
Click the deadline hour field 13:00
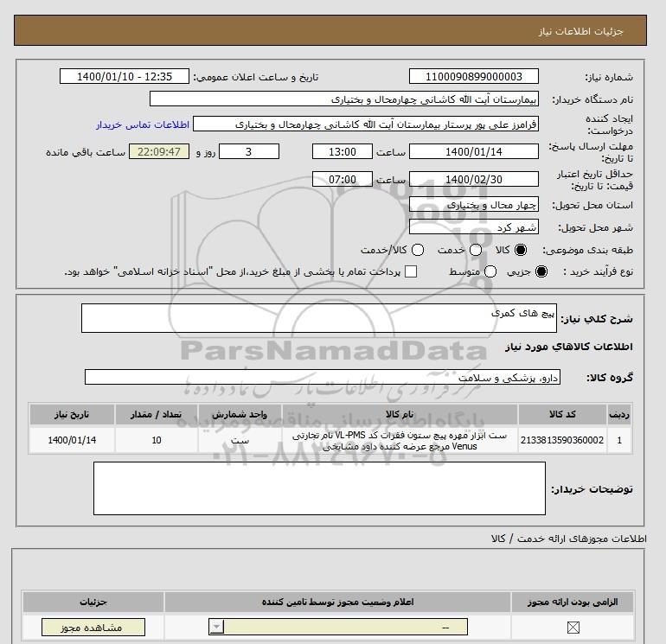click(343, 151)
